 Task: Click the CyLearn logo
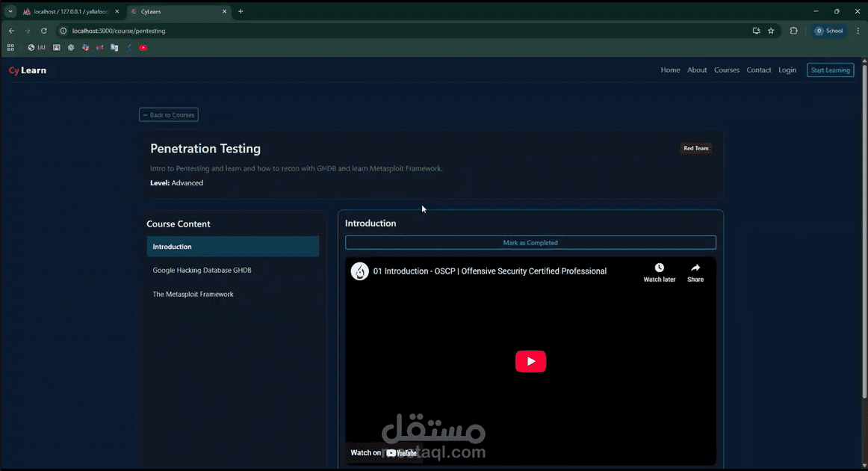(x=28, y=70)
